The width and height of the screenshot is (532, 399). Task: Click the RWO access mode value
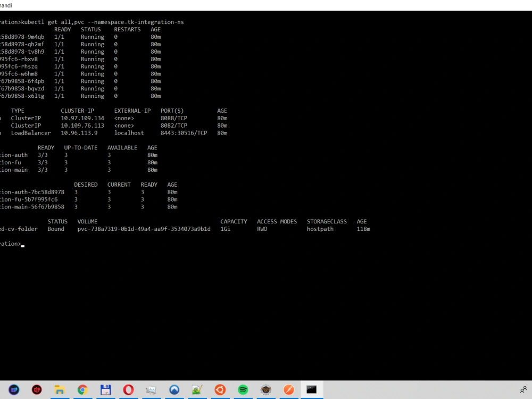pos(262,229)
